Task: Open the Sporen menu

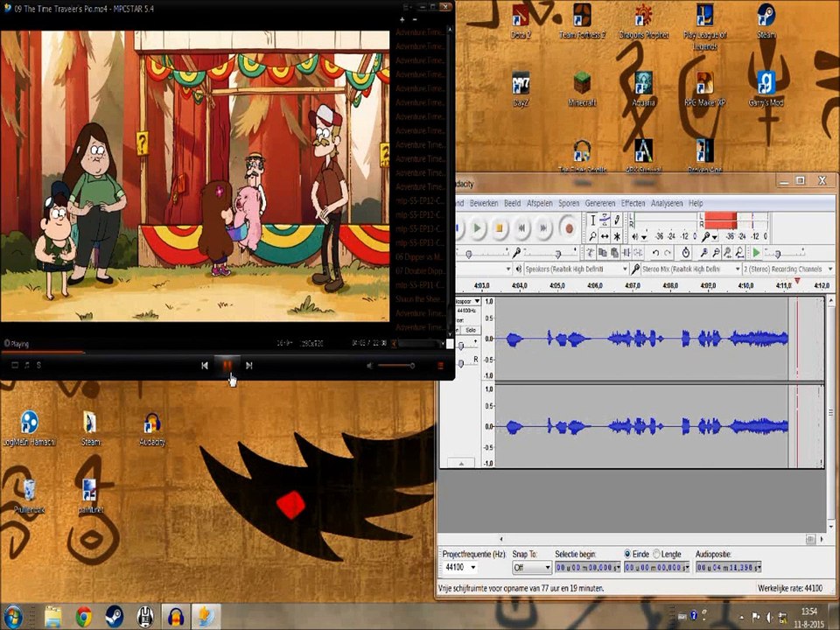Action: 569,203
